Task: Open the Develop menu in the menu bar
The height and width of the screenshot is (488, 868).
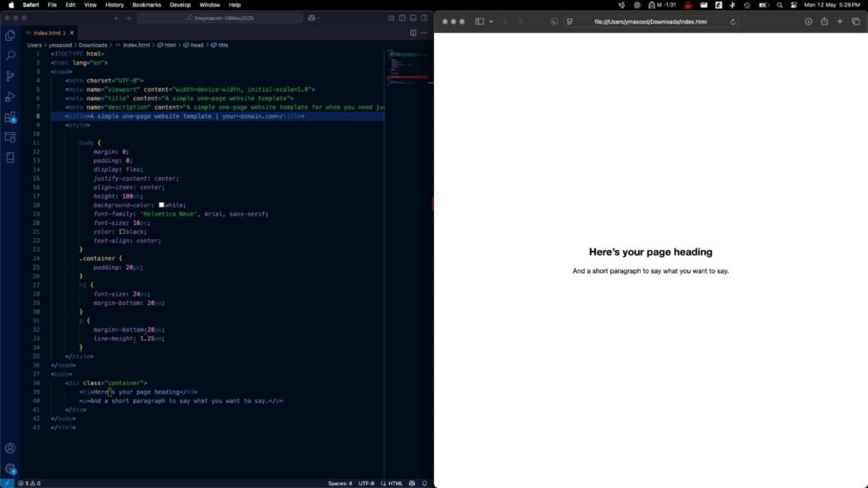Action: point(180,5)
